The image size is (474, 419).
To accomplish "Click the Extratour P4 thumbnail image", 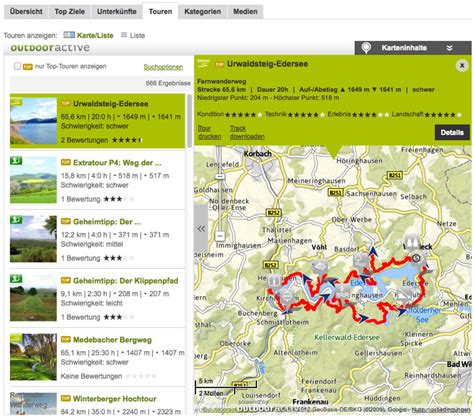I will pyautogui.click(x=33, y=180).
